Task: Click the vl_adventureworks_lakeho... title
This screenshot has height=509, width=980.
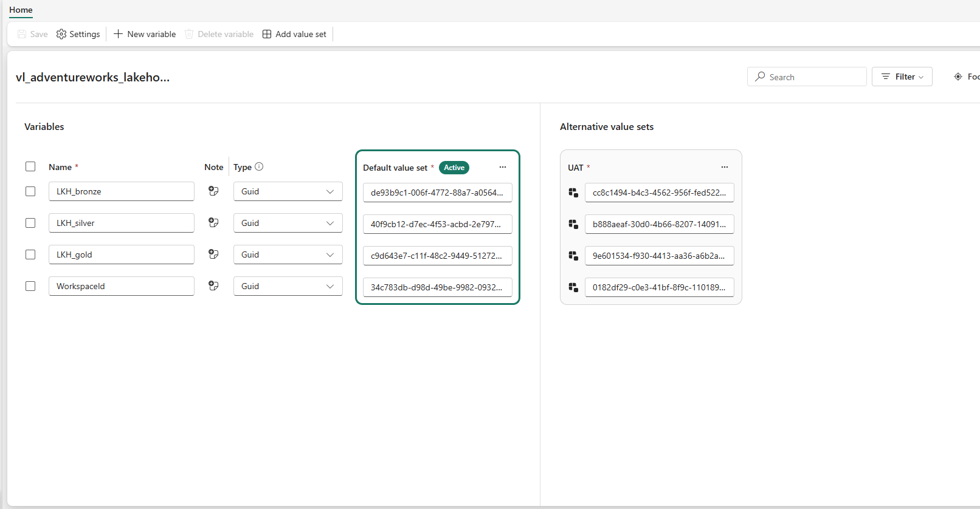Action: (x=92, y=77)
